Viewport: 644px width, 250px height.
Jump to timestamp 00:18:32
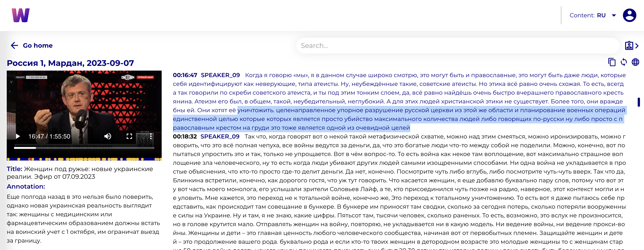[x=185, y=136]
